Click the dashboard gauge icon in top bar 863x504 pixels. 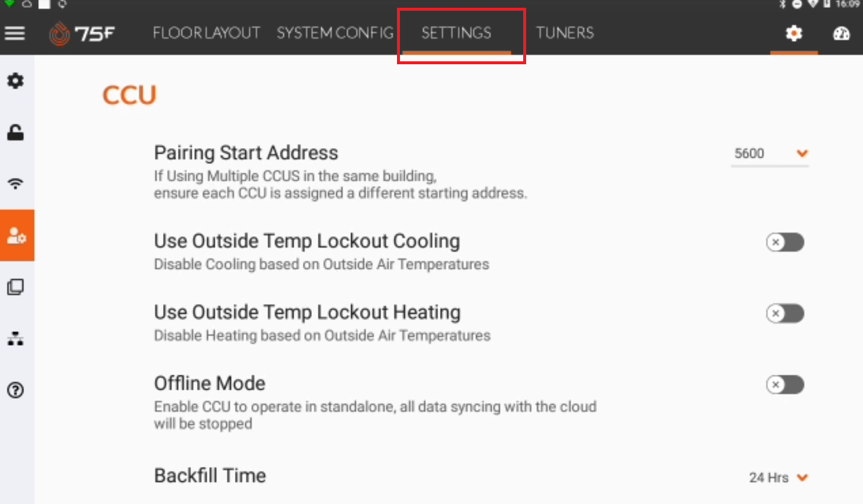coord(841,34)
